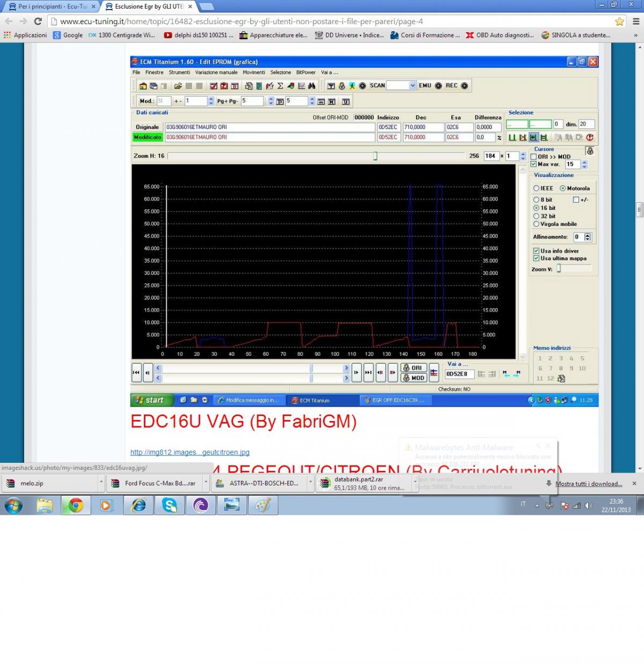Click the red checkmark checksum icon in the toolbar
The height and width of the screenshot is (664, 644).
coord(214,86)
